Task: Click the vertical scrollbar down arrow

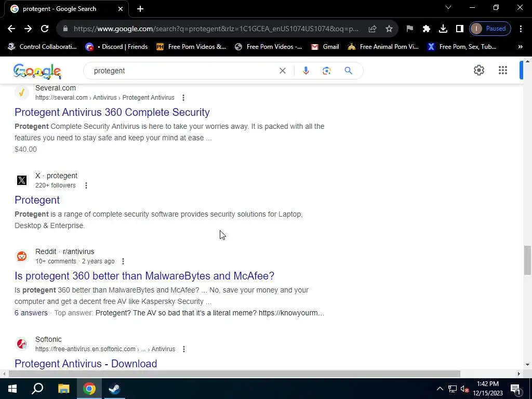Action: pyautogui.click(x=527, y=365)
